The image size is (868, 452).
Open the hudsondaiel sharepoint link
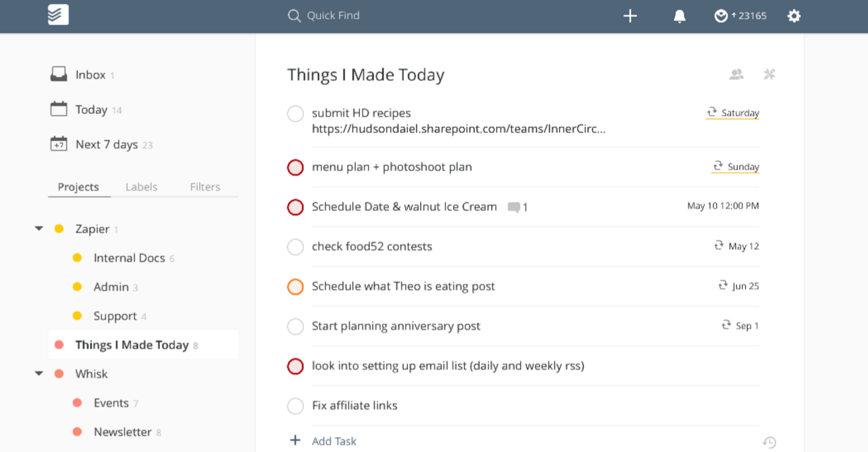pos(459,129)
